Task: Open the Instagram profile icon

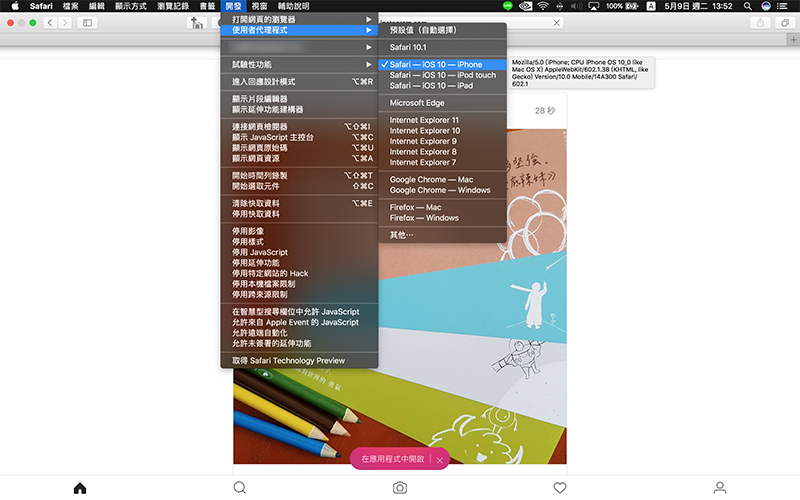Action: [x=720, y=487]
